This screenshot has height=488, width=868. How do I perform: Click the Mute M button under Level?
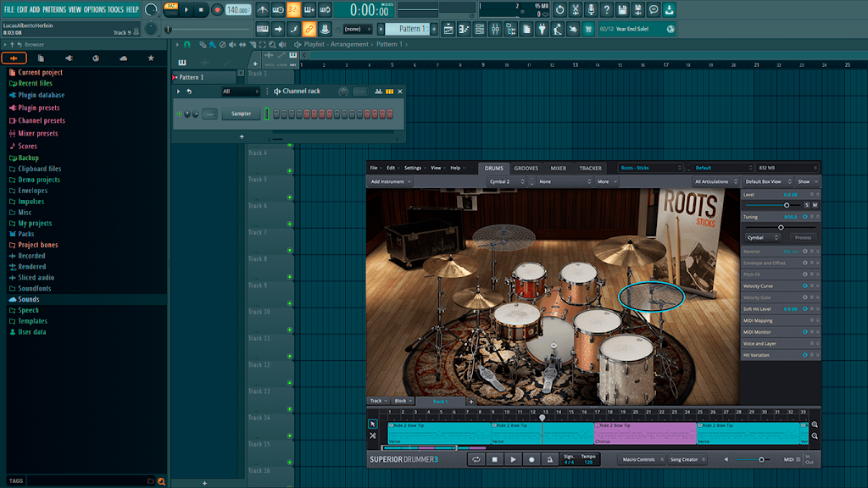(815, 205)
